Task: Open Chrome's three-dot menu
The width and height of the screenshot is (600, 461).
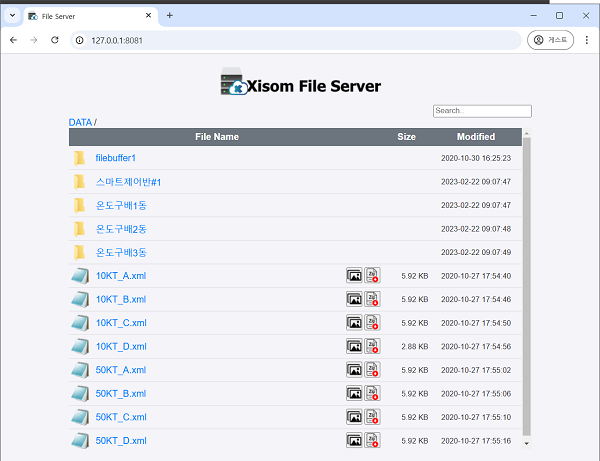Action: pos(587,40)
